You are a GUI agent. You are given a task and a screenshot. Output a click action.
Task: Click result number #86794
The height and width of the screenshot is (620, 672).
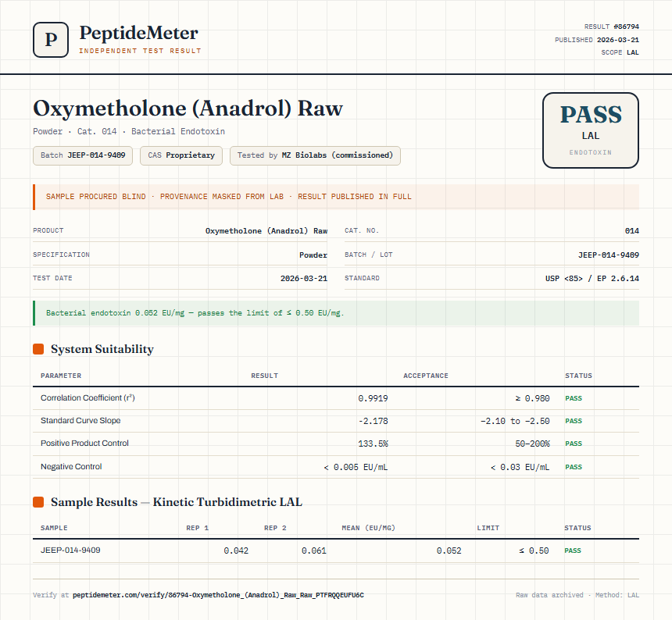click(x=626, y=27)
